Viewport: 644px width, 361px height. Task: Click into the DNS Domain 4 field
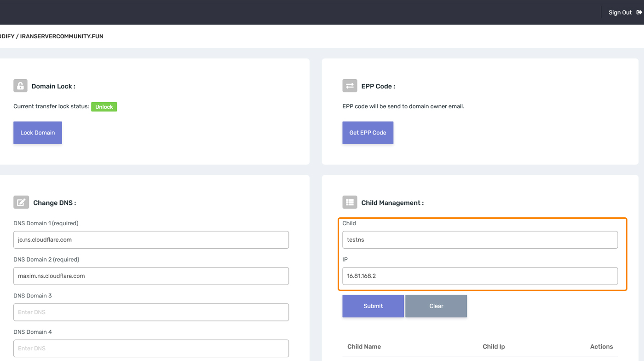(151, 349)
